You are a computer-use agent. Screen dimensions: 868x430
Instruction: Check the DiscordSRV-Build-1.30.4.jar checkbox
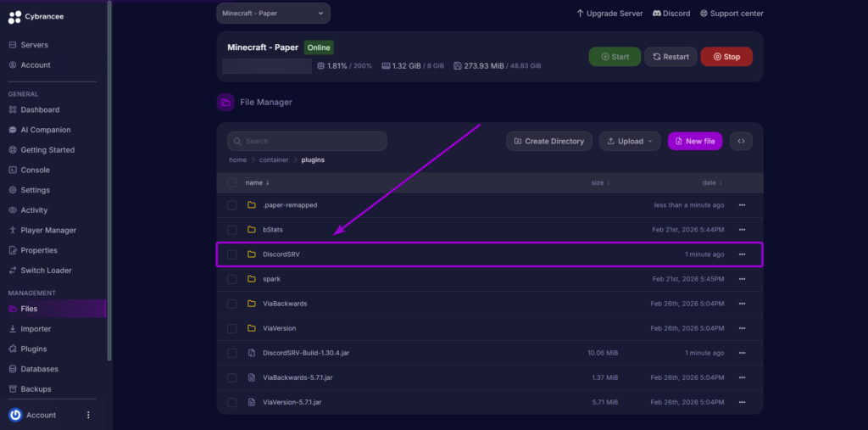point(232,353)
